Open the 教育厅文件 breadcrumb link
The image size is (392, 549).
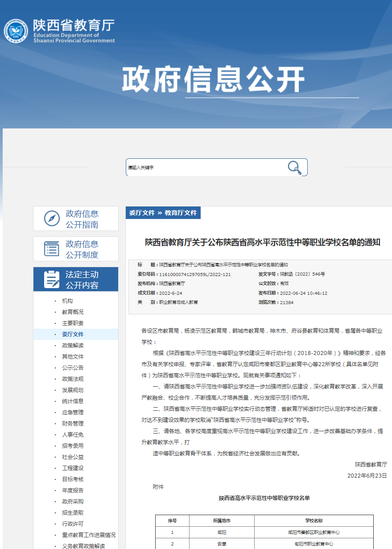[181, 213]
